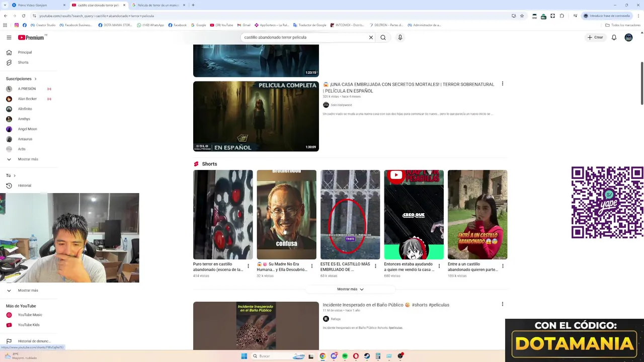Viewport: 644px width, 362px height.
Task: Open Alinfinito channel subscription
Action: tap(25, 109)
